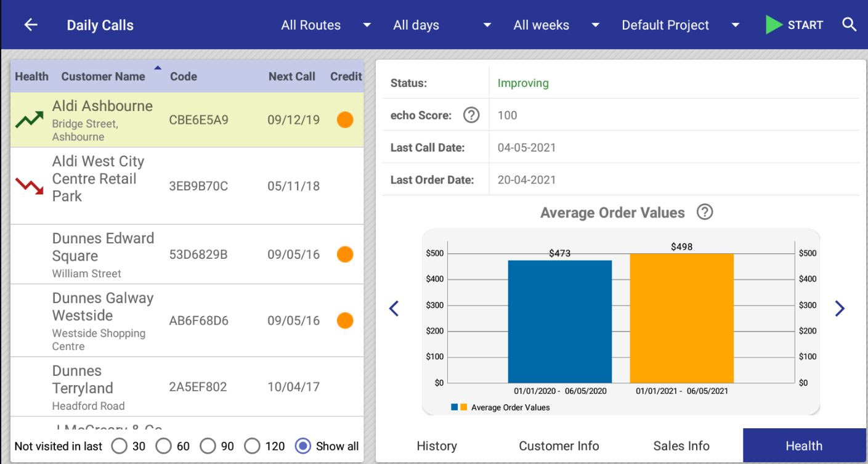Click Dunnes Edward Square orange credit indicator
The image size is (868, 464).
pyautogui.click(x=345, y=254)
